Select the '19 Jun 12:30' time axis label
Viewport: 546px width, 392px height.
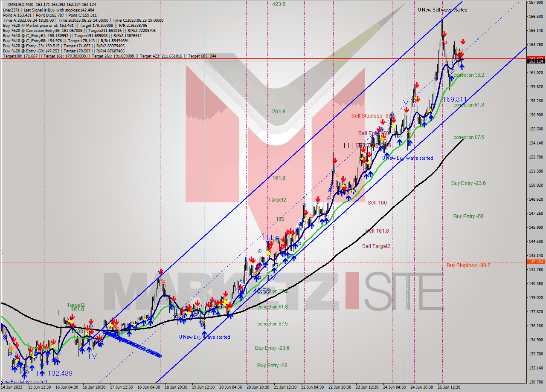[203, 387]
